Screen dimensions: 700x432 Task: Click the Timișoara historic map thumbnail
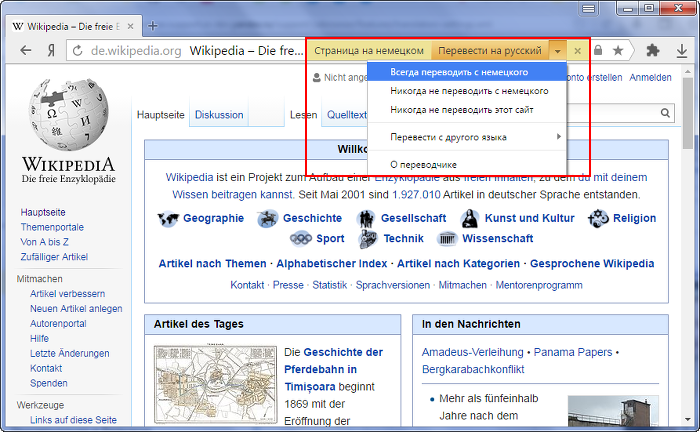(x=216, y=384)
